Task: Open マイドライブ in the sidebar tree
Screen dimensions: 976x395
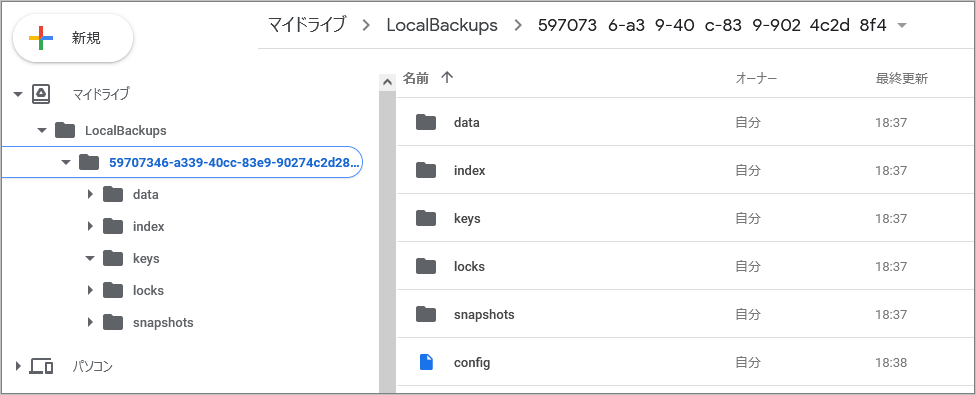Action: tap(101, 95)
